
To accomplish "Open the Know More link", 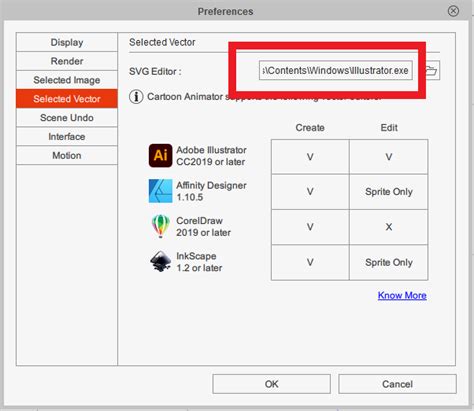I will coord(402,295).
